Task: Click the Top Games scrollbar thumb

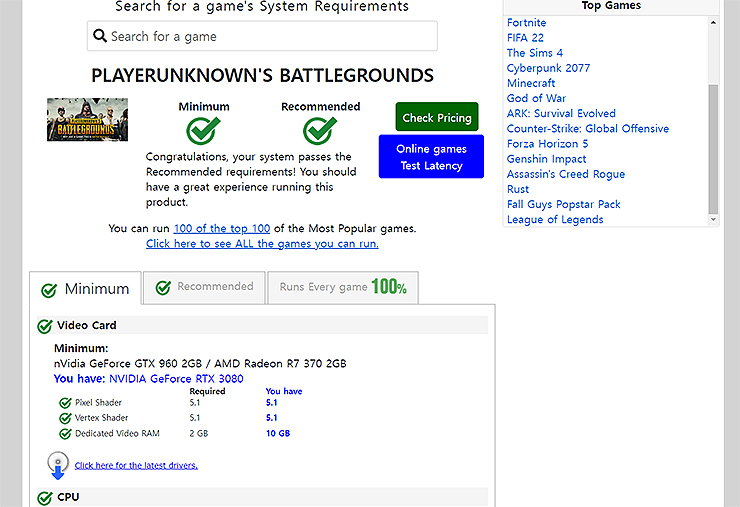Action: coord(713,149)
